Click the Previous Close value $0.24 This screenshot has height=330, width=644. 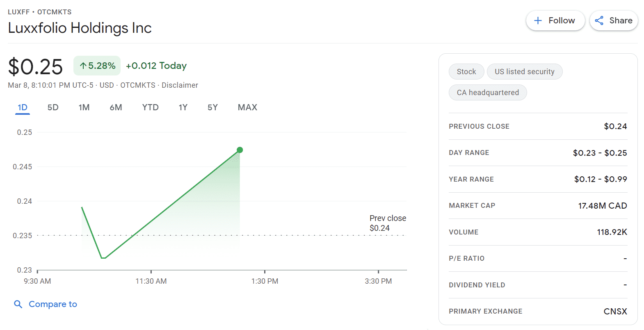click(x=615, y=126)
